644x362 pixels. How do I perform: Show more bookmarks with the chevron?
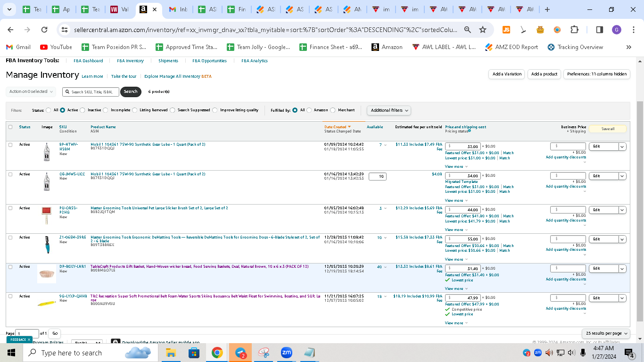tap(628, 47)
